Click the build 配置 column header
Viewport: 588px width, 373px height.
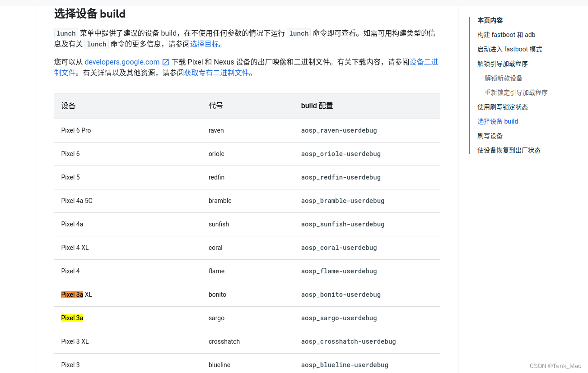[317, 106]
